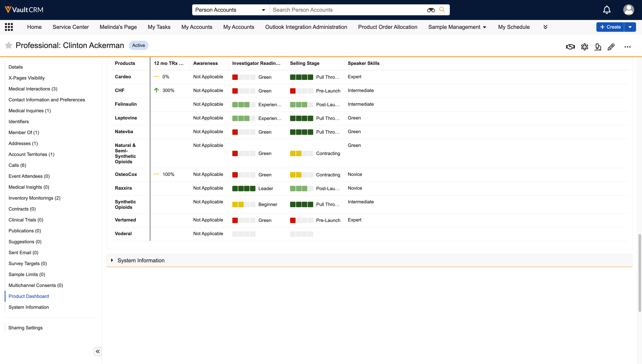642x364 pixels.
Task: Click the handshake icon in record header
Action: [x=570, y=47]
